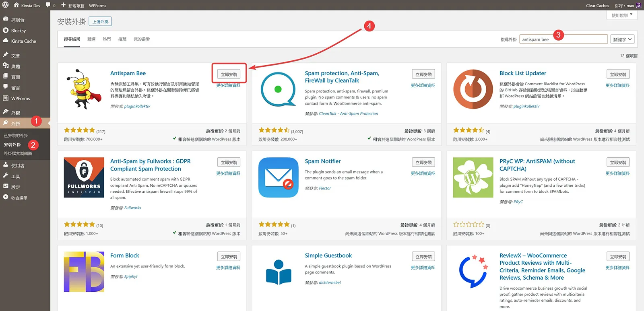The height and width of the screenshot is (311, 644).
Task: Click Simple Guestbook plugin icon
Action: (x=279, y=272)
